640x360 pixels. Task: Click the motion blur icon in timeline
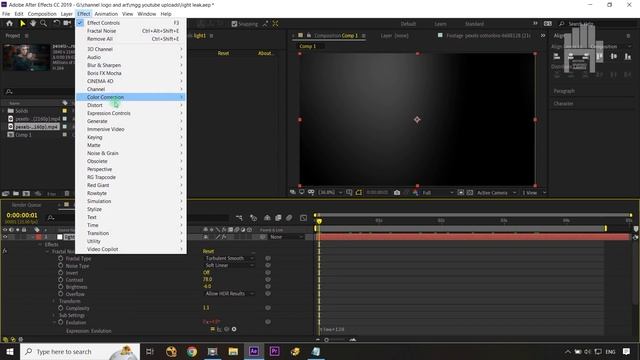[x=289, y=218]
